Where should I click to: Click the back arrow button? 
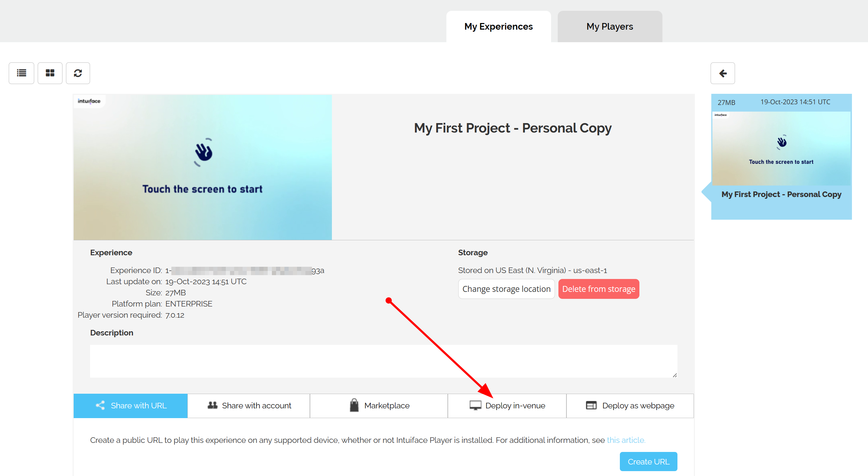coord(723,73)
